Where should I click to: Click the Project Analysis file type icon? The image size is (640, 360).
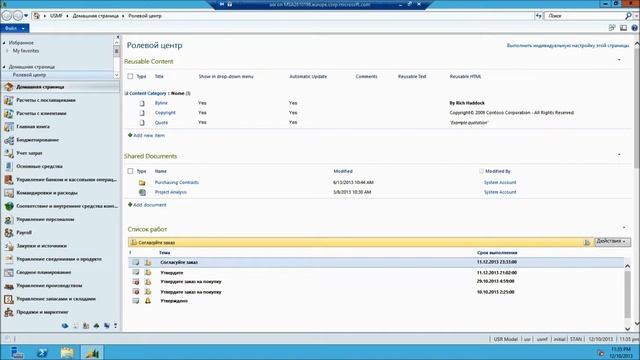coord(142,192)
